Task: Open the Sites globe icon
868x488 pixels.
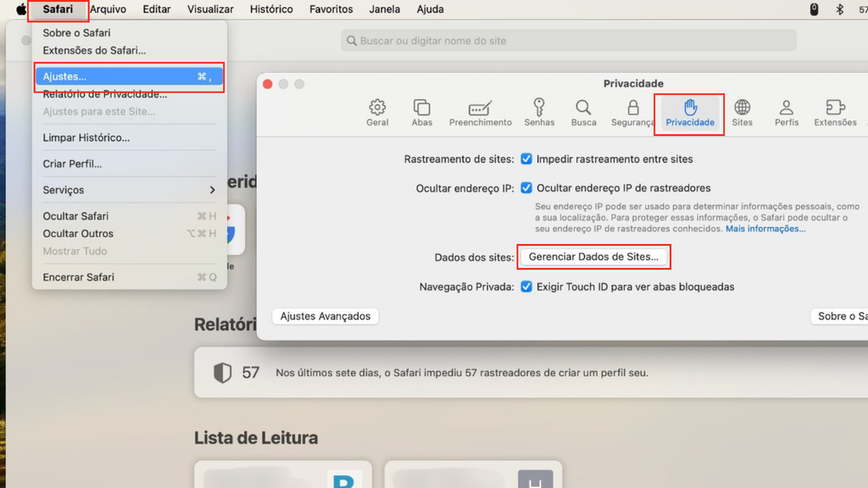Action: [742, 113]
